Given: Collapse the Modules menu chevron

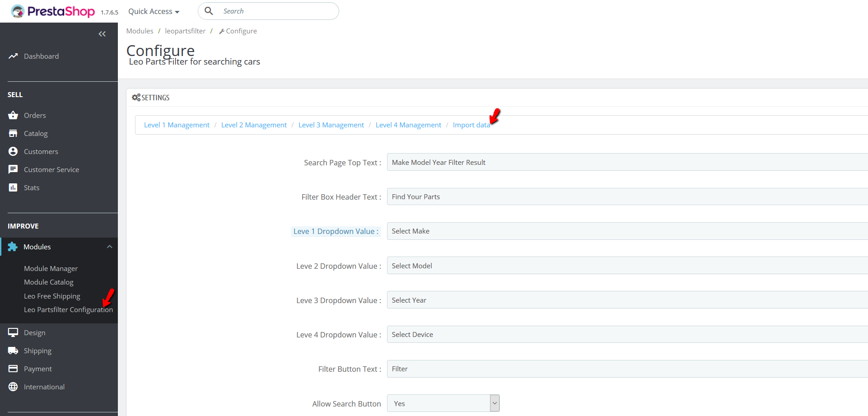Looking at the screenshot, I should click(109, 247).
